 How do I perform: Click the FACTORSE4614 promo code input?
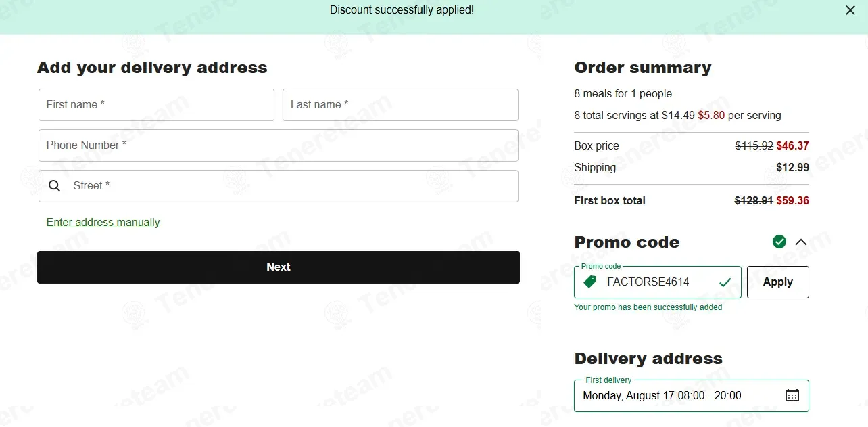(658, 282)
